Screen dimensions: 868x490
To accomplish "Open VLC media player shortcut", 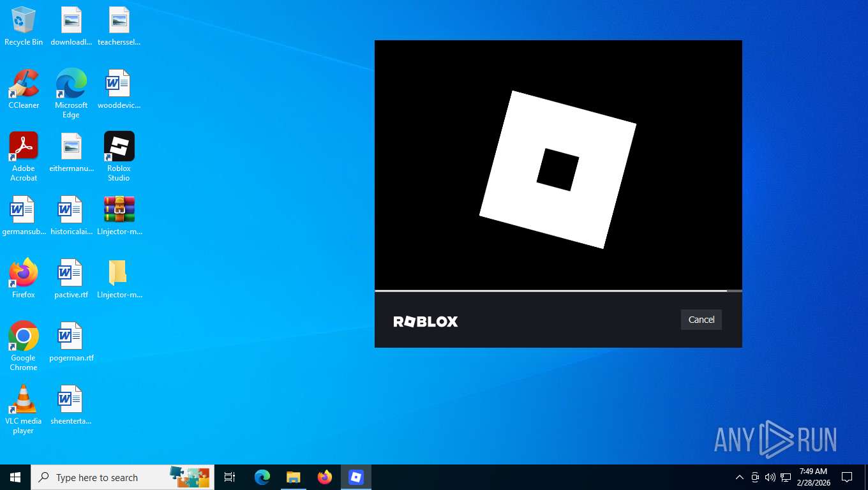I will point(24,410).
